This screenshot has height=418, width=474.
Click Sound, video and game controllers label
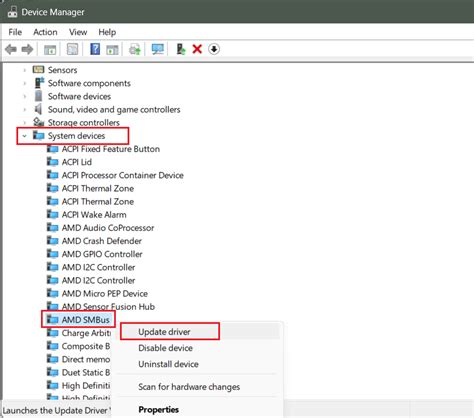(114, 109)
